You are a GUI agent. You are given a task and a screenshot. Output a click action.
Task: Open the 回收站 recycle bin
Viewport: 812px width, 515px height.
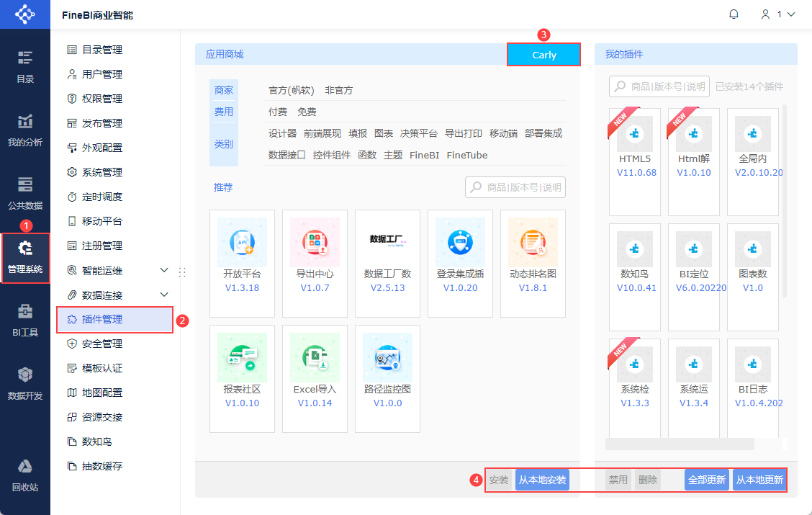(25, 475)
